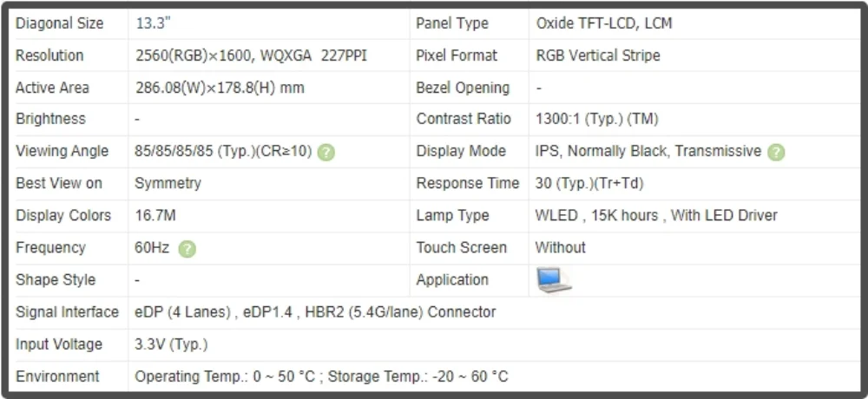This screenshot has height=399, width=868.
Task: Click the Display Colors 16.7M value
Action: coord(155,215)
